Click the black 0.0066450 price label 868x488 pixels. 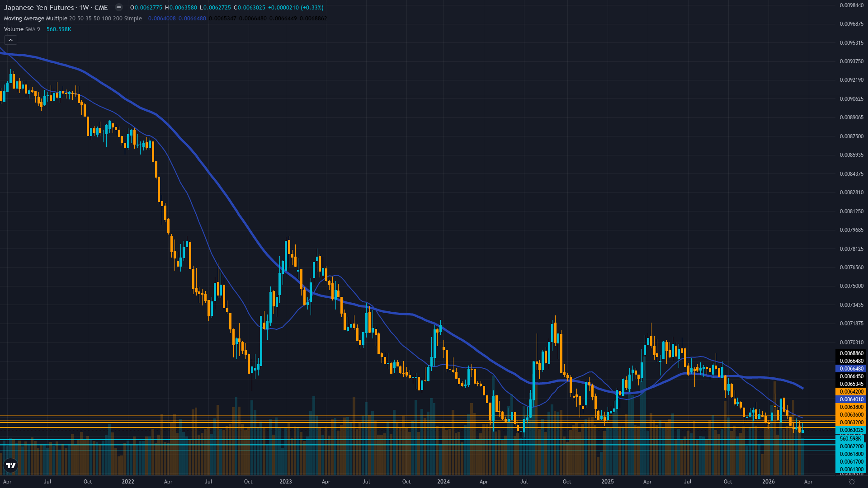coord(851,376)
